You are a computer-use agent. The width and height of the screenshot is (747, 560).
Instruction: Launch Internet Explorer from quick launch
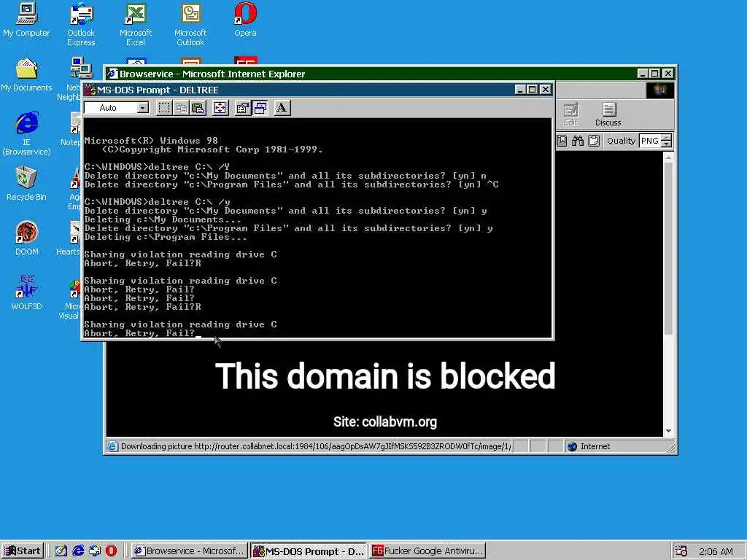tap(78, 551)
